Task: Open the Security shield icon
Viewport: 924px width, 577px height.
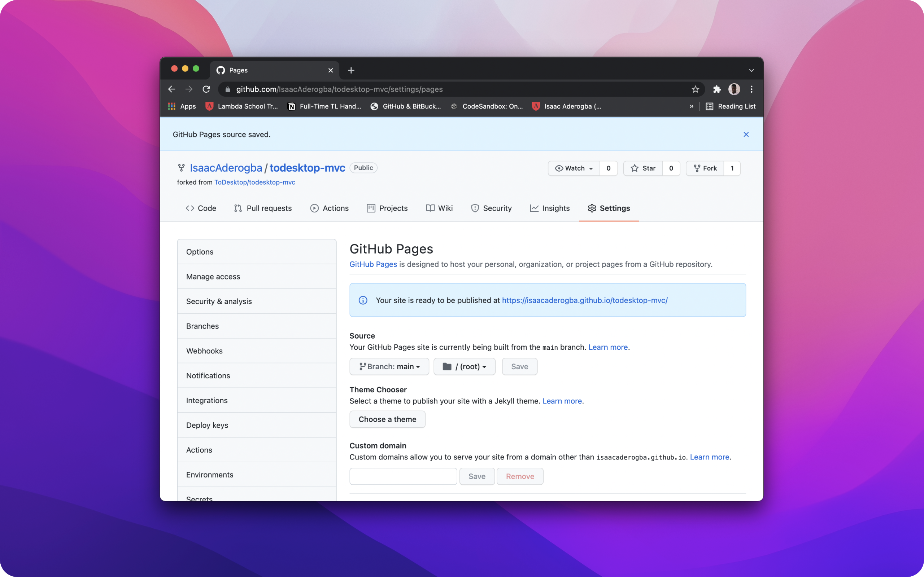Action: pyautogui.click(x=475, y=208)
